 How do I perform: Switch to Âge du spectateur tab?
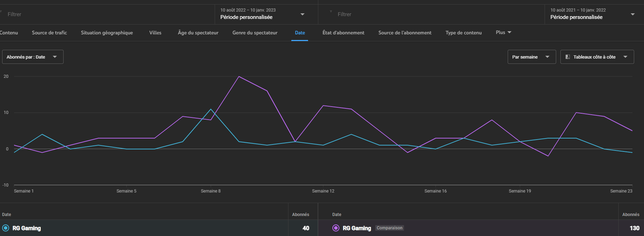coord(198,33)
